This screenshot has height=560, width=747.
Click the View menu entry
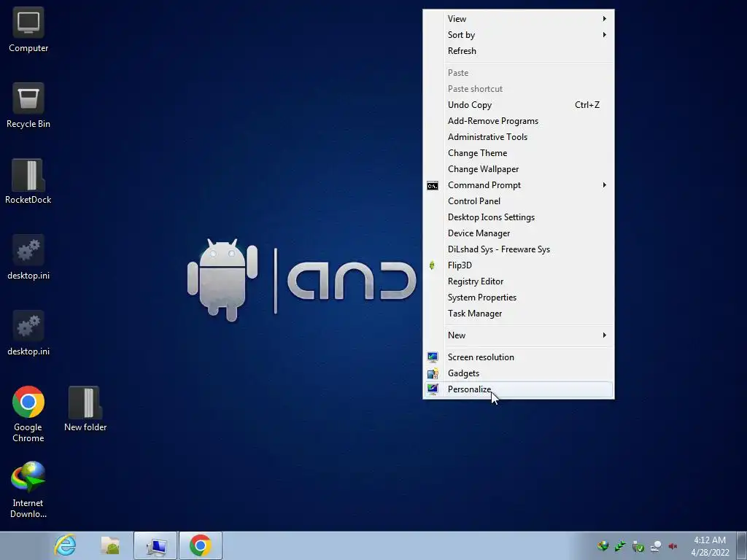click(x=519, y=18)
